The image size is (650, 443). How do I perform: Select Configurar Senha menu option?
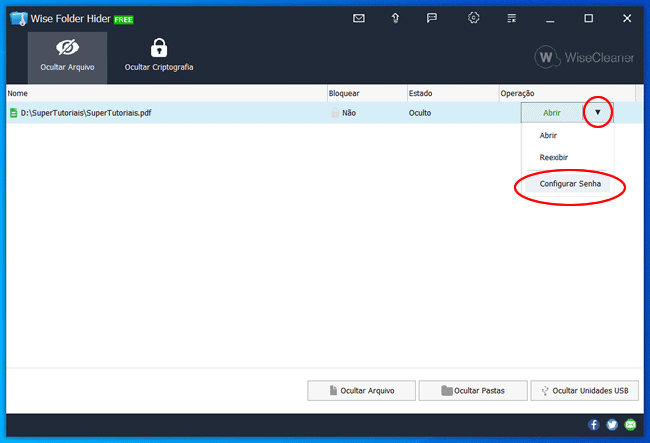569,184
